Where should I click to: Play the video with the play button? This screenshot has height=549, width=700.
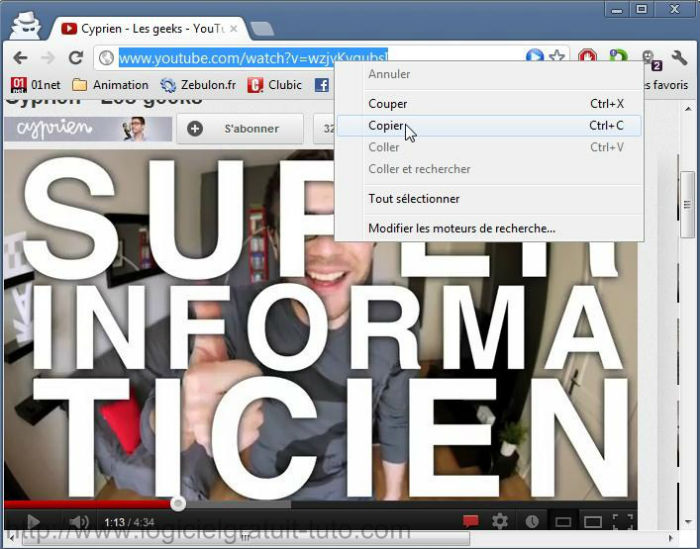[33, 521]
